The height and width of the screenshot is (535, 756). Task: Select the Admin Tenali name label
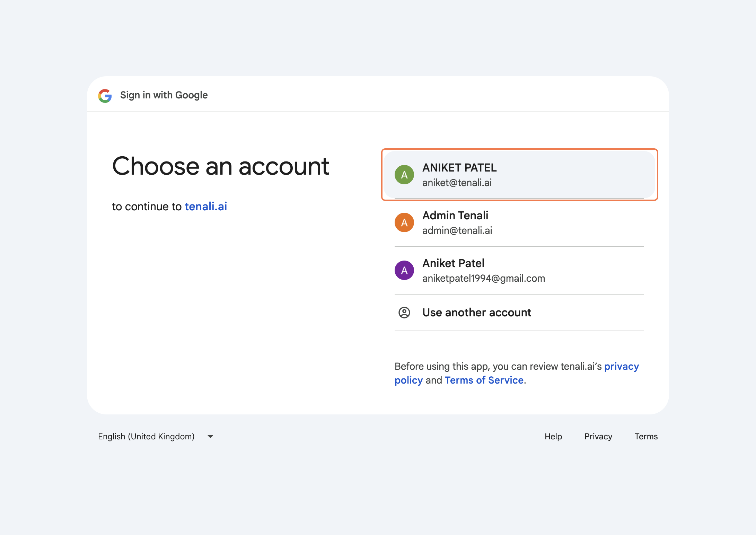pyautogui.click(x=455, y=216)
